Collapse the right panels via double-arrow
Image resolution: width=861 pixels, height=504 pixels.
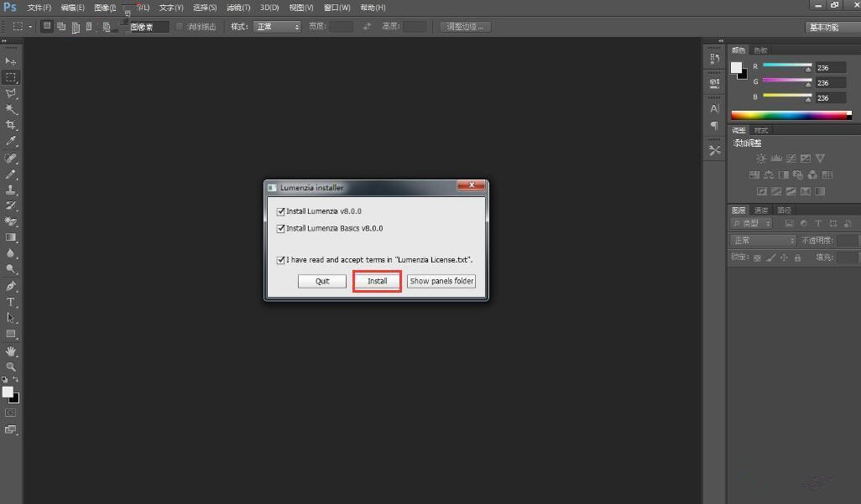point(721,40)
